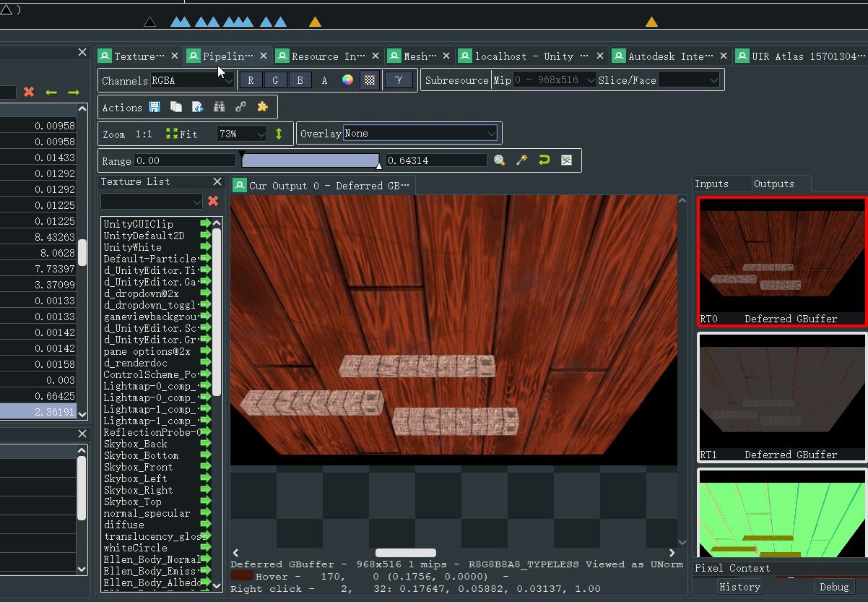Click the History button in Pixel Context
This screenshot has height=602, width=868.
(739, 587)
